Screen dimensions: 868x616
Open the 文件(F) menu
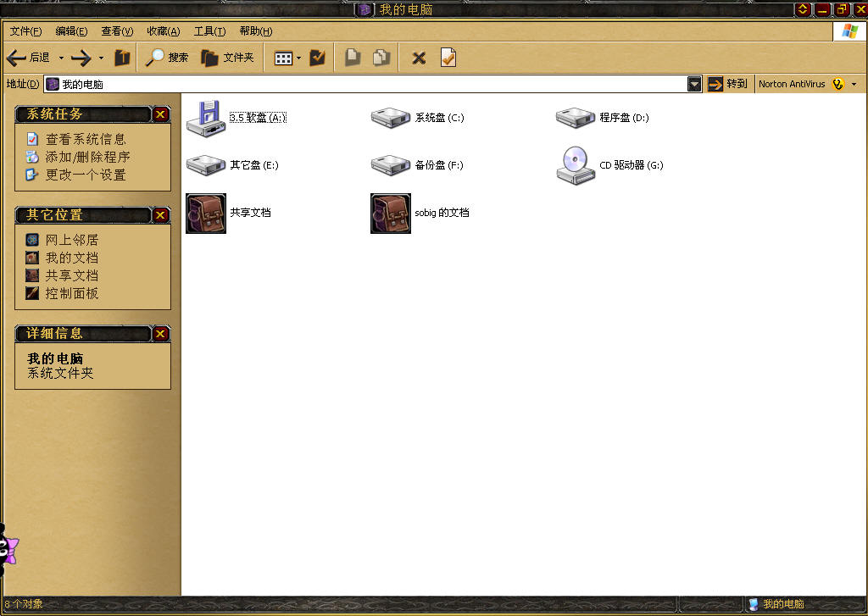25,31
